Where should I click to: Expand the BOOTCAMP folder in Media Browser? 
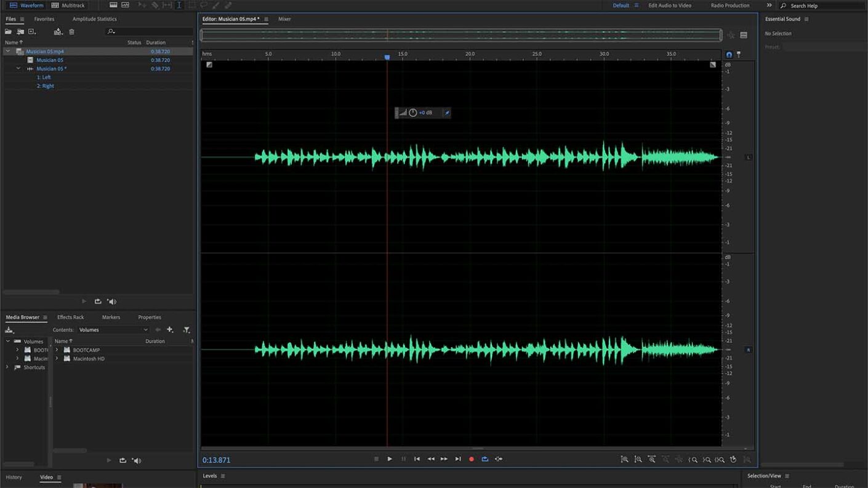point(57,350)
